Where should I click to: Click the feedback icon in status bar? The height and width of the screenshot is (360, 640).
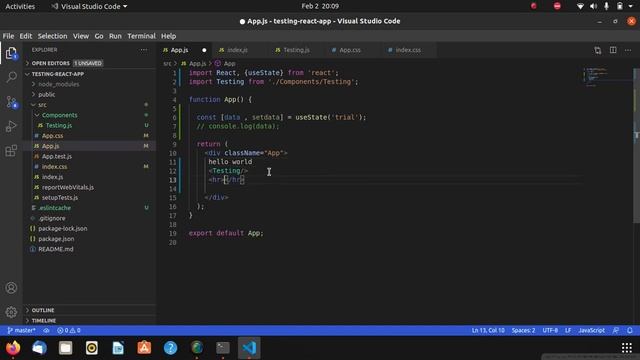pos(615,330)
